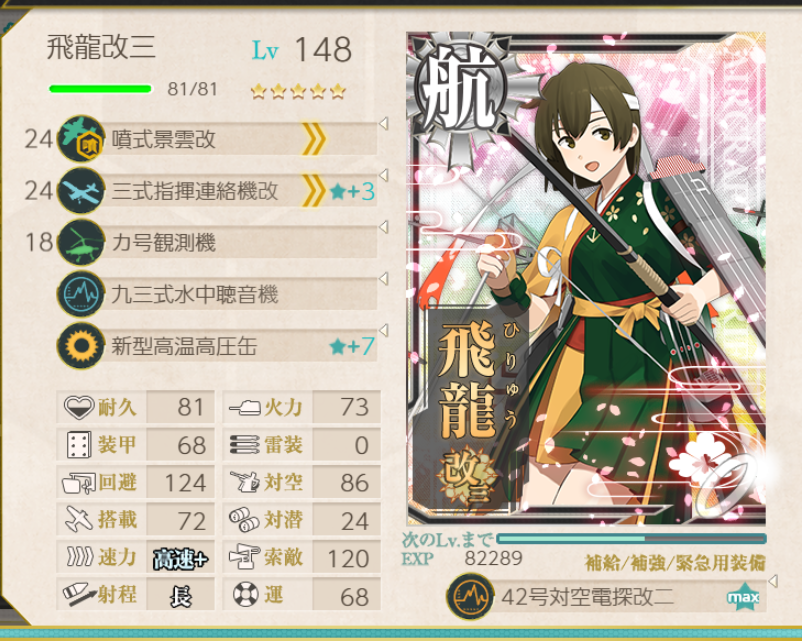802x641 pixels.
Task: Click the 補給/補強/緊急用装備 label
Action: [x=675, y=563]
